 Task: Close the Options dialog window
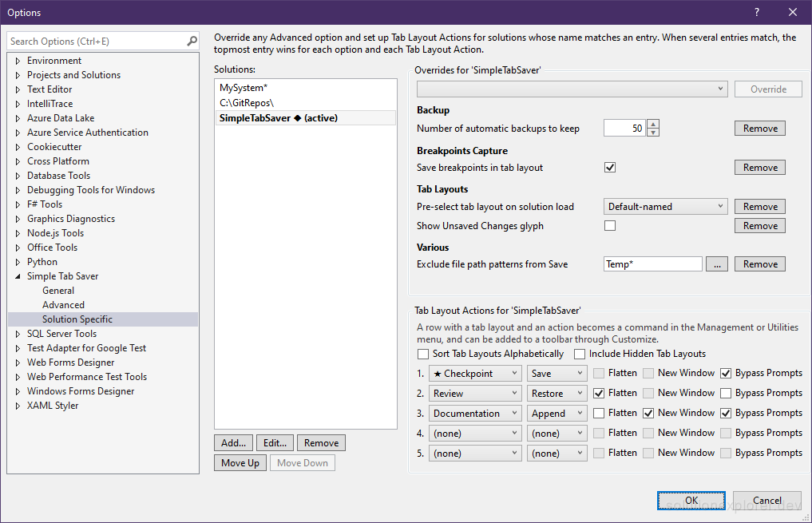[x=792, y=12]
